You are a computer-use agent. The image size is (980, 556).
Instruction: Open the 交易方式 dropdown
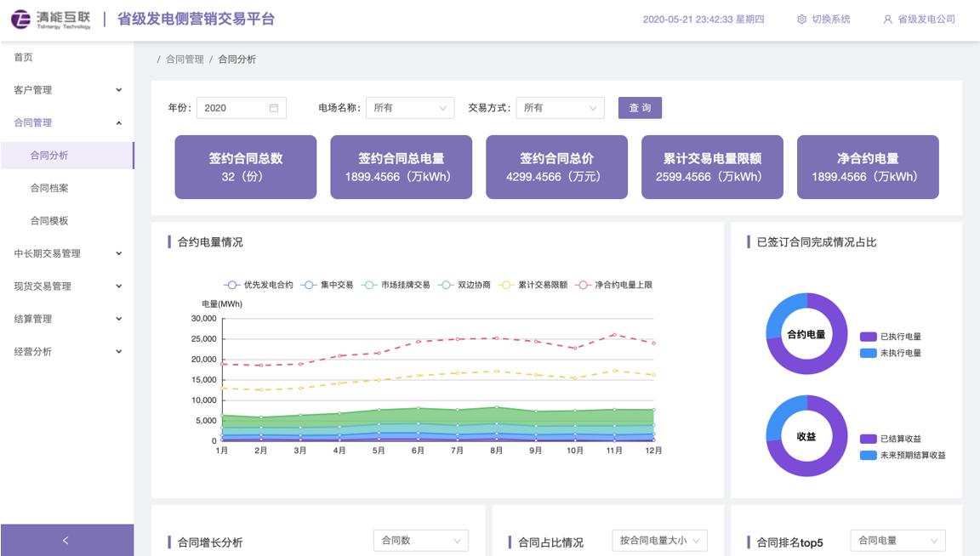pos(560,108)
